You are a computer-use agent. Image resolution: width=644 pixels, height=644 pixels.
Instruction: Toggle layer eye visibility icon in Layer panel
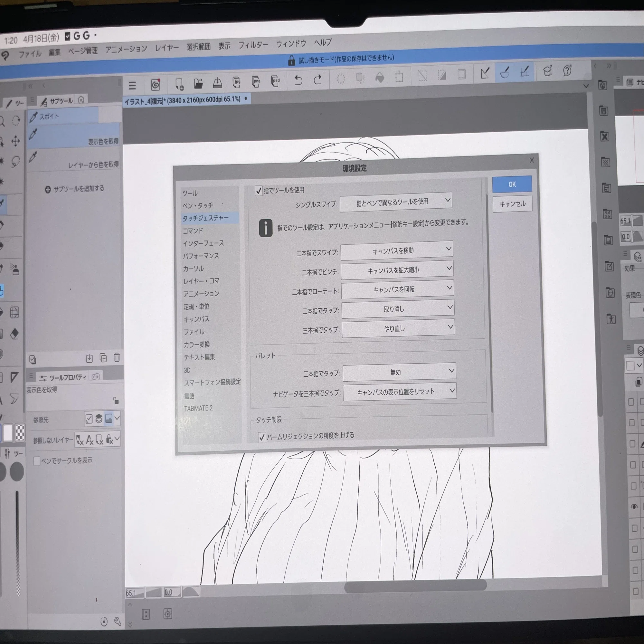(x=634, y=507)
